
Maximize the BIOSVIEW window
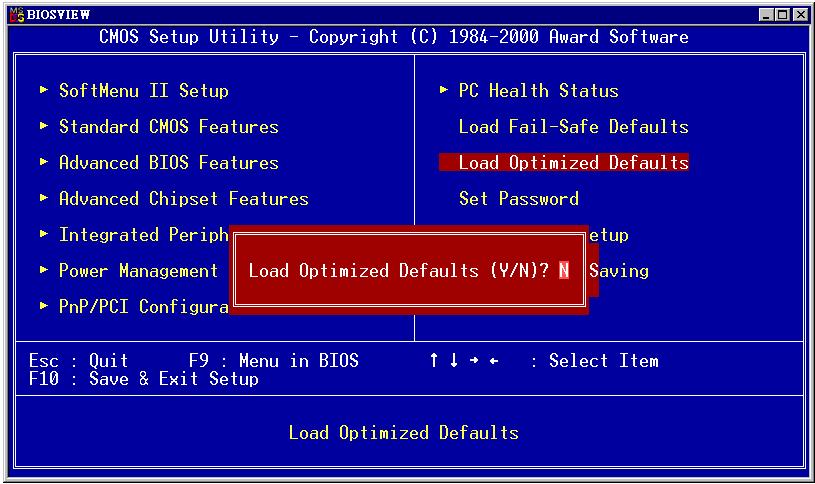[783, 15]
